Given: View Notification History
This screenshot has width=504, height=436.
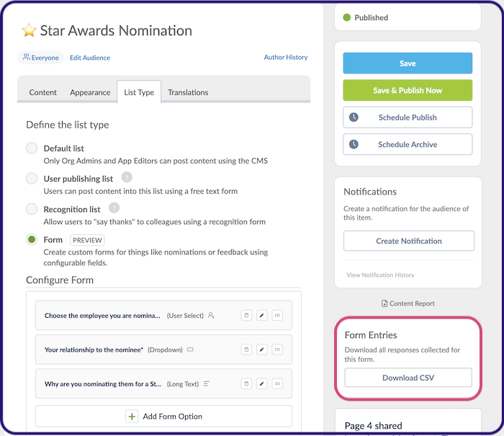Looking at the screenshot, I should click(x=380, y=275).
